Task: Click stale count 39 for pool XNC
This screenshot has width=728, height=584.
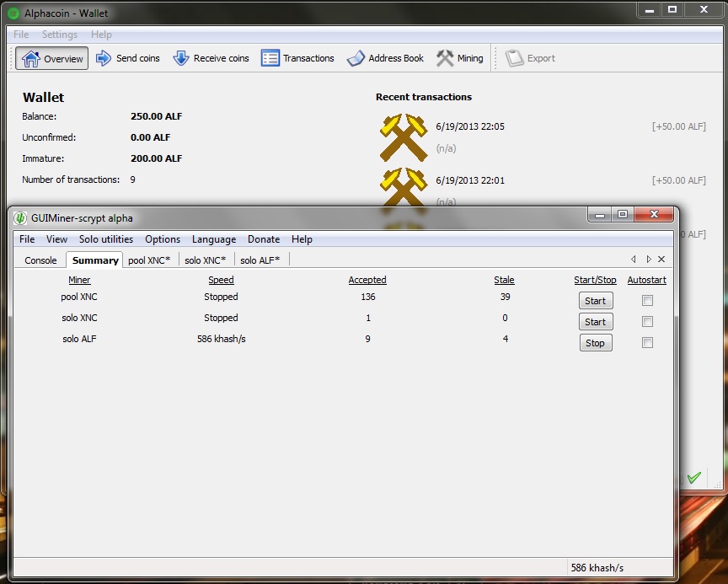Action: [506, 297]
